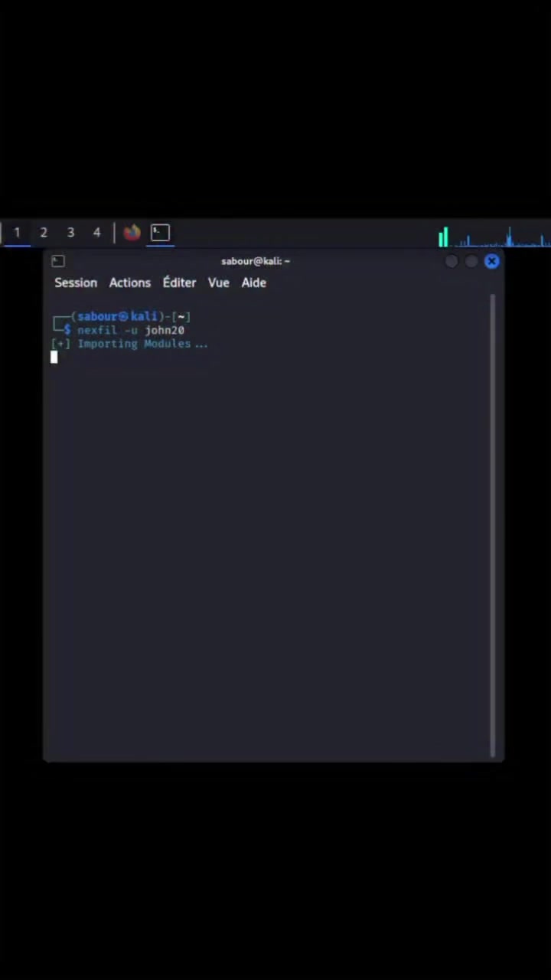Viewport: 551px width, 980px height.
Task: Switch to workspace 1
Action: pos(17,232)
